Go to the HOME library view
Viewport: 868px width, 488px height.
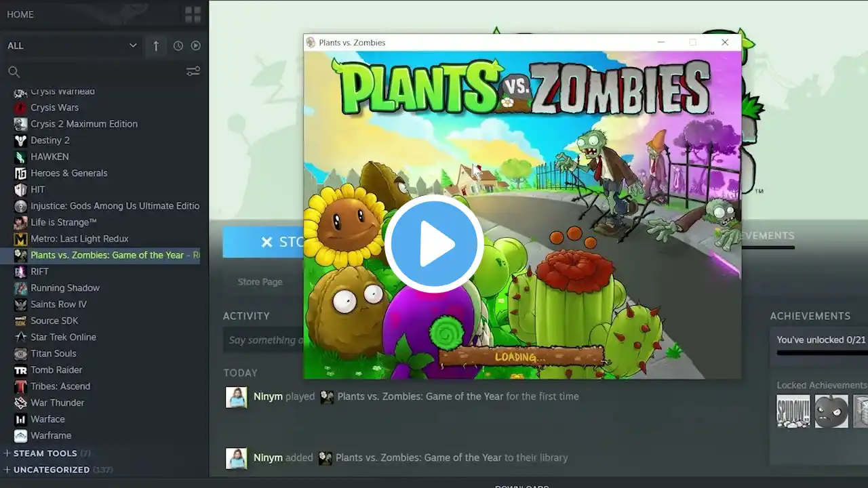tap(20, 14)
